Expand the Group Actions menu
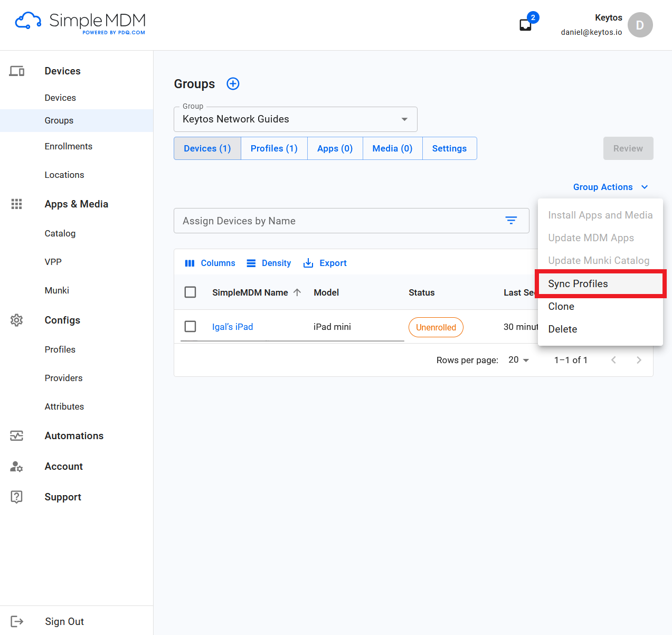This screenshot has width=672, height=635. click(611, 187)
